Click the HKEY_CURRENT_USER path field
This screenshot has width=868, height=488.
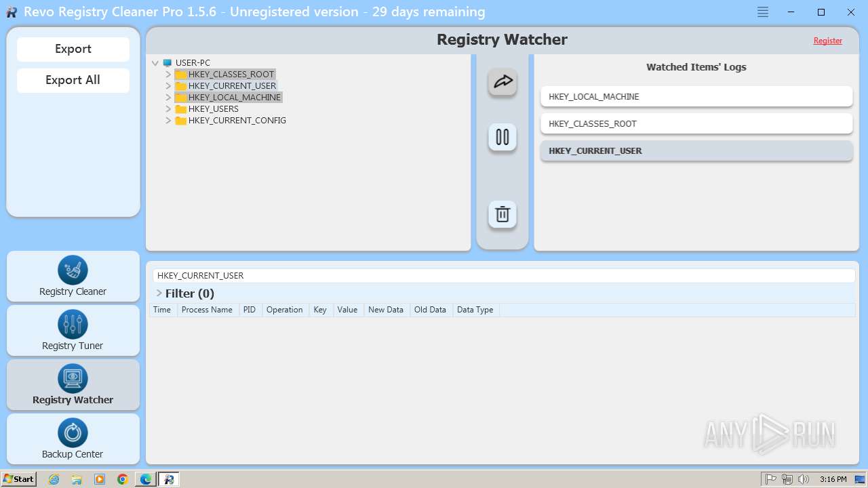504,276
